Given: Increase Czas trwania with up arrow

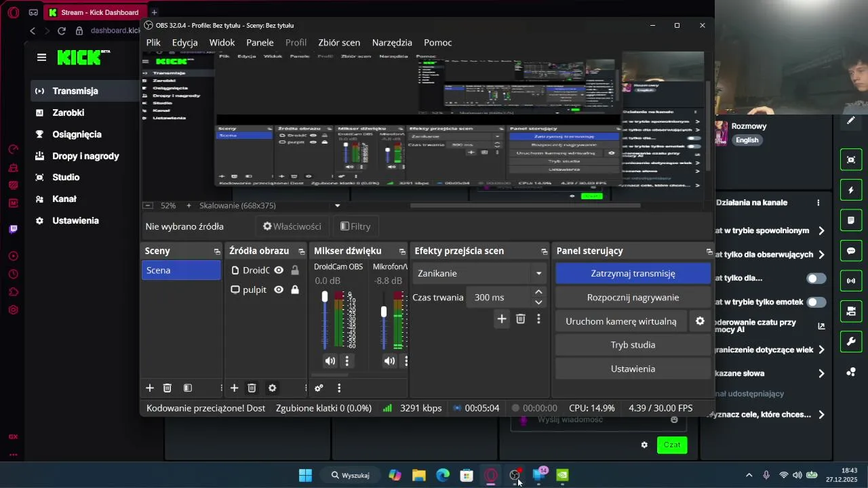Looking at the screenshot, I should point(538,293).
